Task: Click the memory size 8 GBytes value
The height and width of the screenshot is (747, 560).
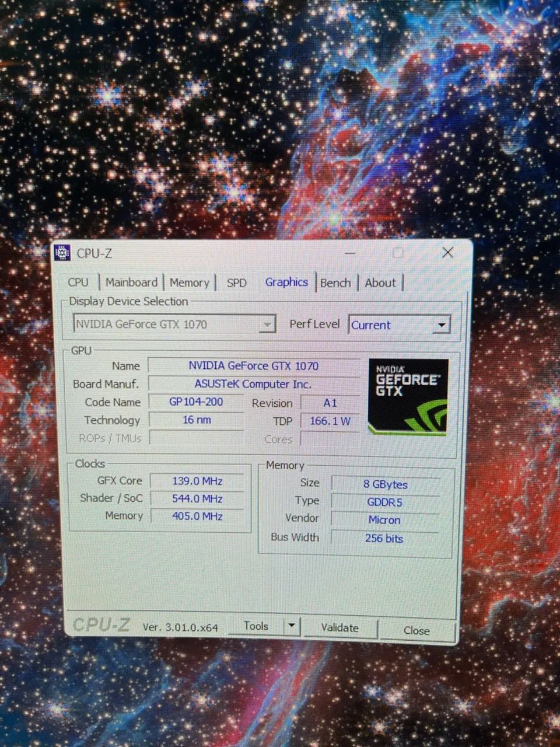Action: 385,484
